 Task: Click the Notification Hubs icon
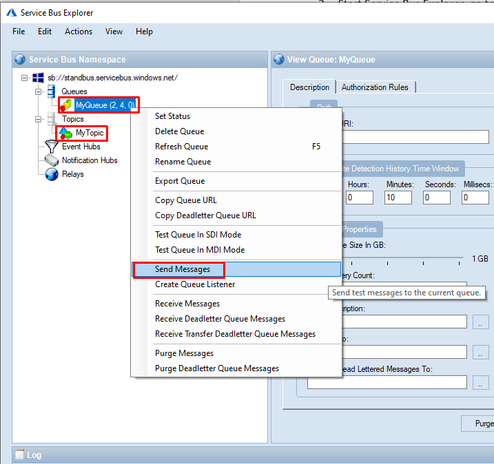click(x=52, y=160)
